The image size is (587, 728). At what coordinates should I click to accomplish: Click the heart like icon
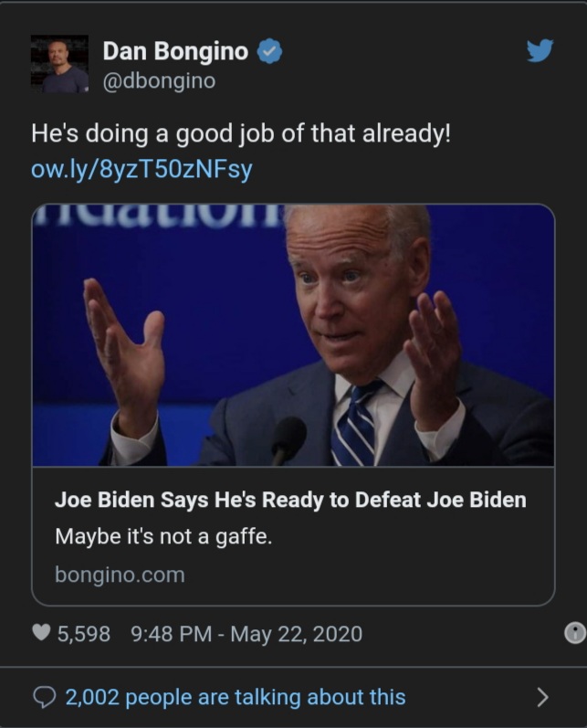(x=41, y=632)
